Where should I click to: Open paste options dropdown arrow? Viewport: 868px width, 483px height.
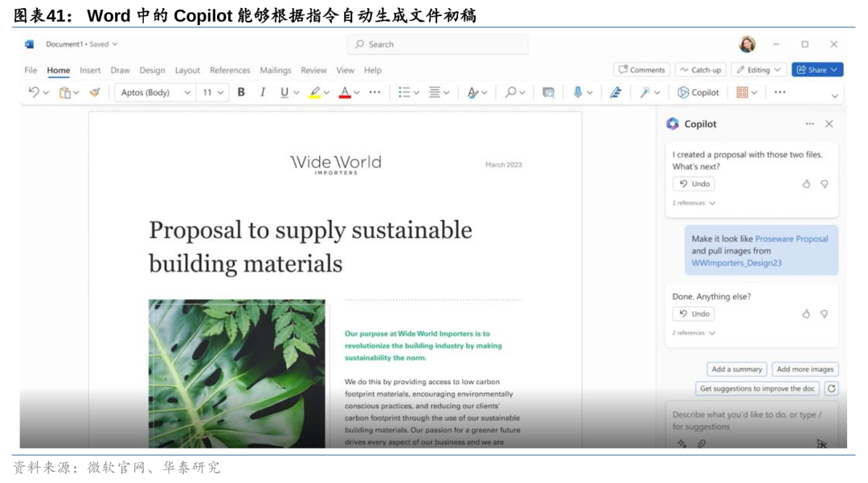coord(76,92)
